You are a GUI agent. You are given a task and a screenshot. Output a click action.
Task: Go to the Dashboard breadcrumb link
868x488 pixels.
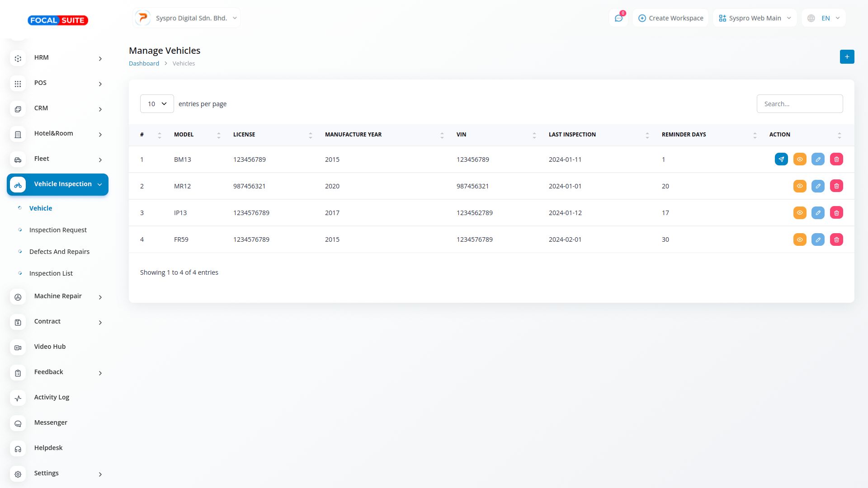pos(144,63)
